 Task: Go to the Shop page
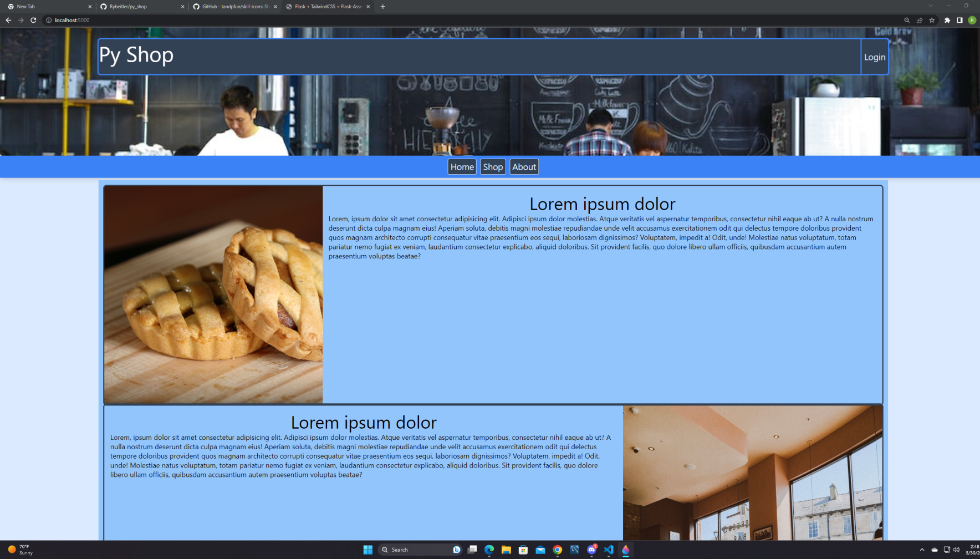(x=493, y=167)
